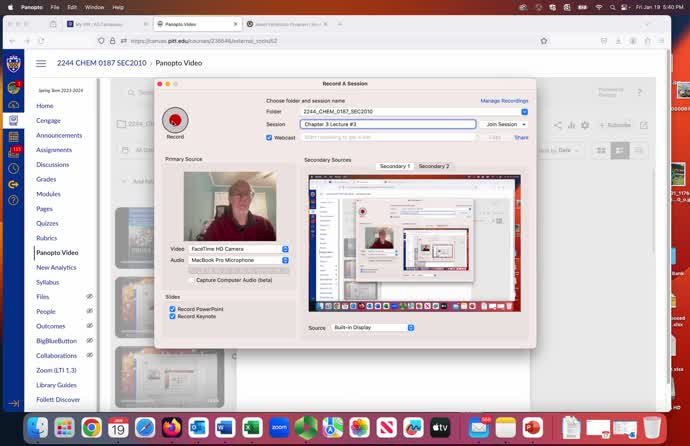Select the Secondary 1 tab
This screenshot has width=690, height=446.
click(394, 166)
